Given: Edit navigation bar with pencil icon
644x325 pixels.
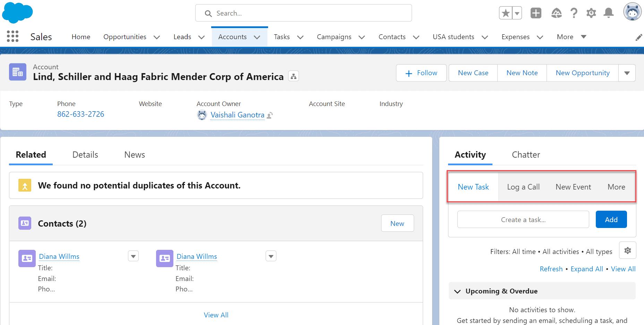Looking at the screenshot, I should tap(638, 37).
